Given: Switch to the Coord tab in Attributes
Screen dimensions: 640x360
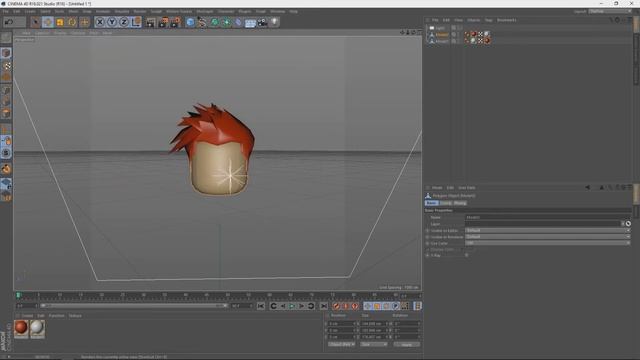Looking at the screenshot, I should coord(445,203).
